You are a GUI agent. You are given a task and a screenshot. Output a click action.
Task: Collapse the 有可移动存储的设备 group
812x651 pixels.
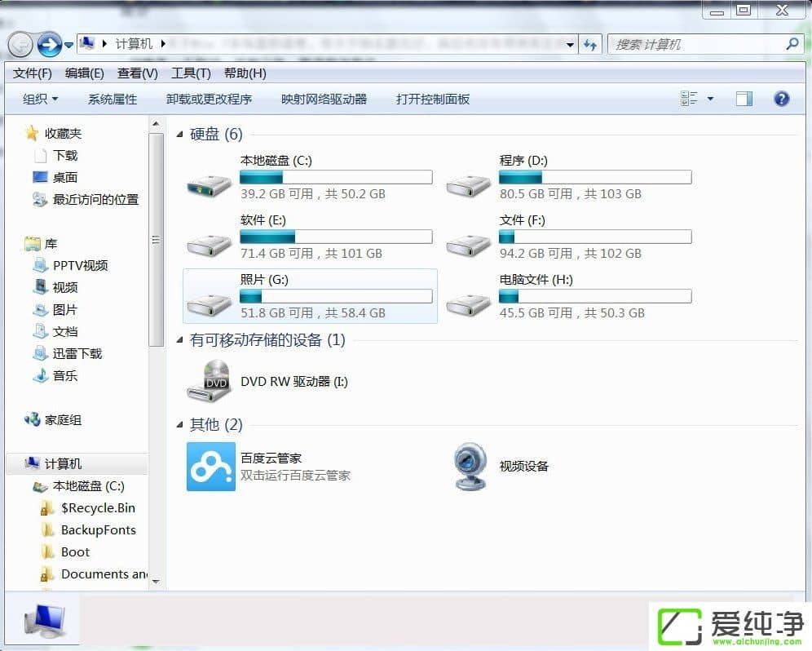[181, 340]
